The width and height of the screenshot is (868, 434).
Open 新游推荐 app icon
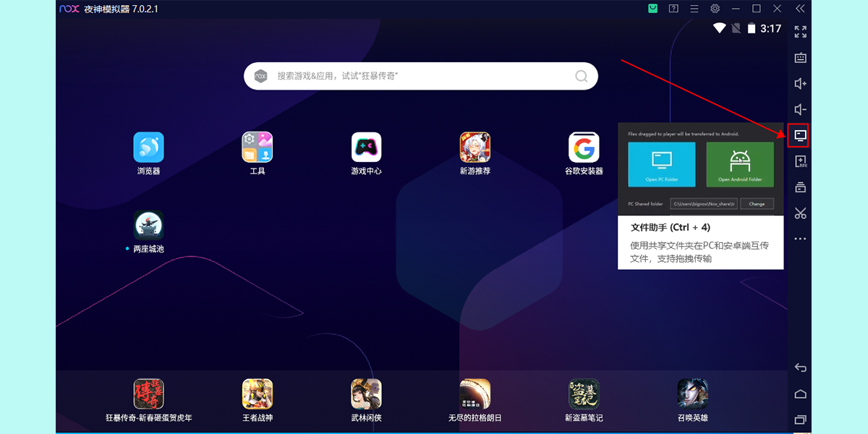[x=475, y=148]
